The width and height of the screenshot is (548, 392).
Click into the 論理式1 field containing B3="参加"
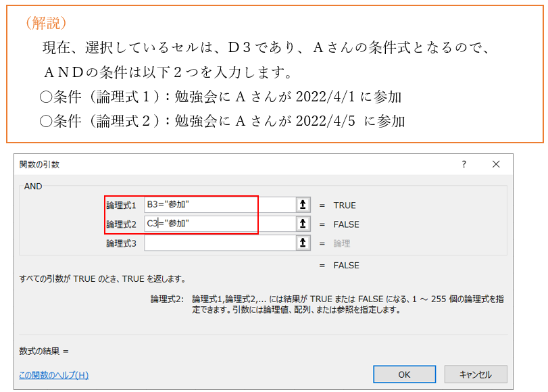219,205
